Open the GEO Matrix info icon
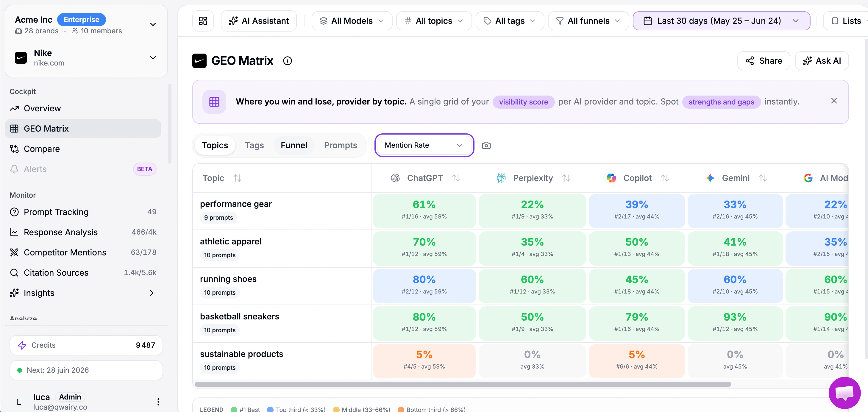 tap(287, 61)
